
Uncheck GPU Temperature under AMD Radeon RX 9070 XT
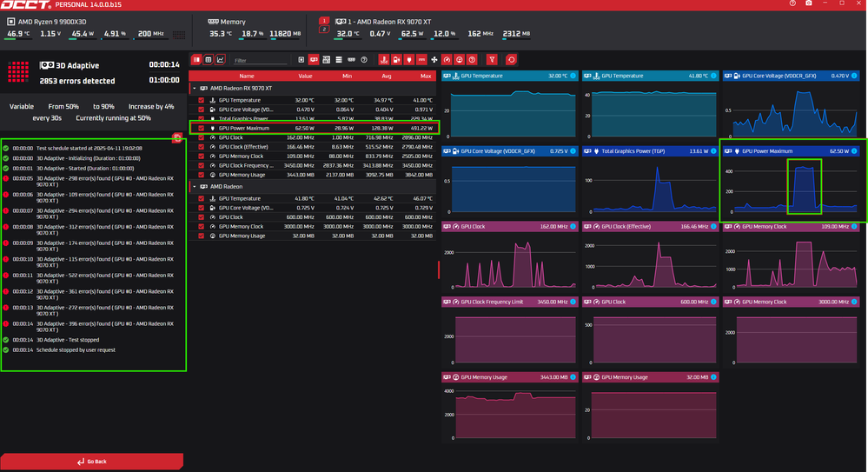pos(201,100)
